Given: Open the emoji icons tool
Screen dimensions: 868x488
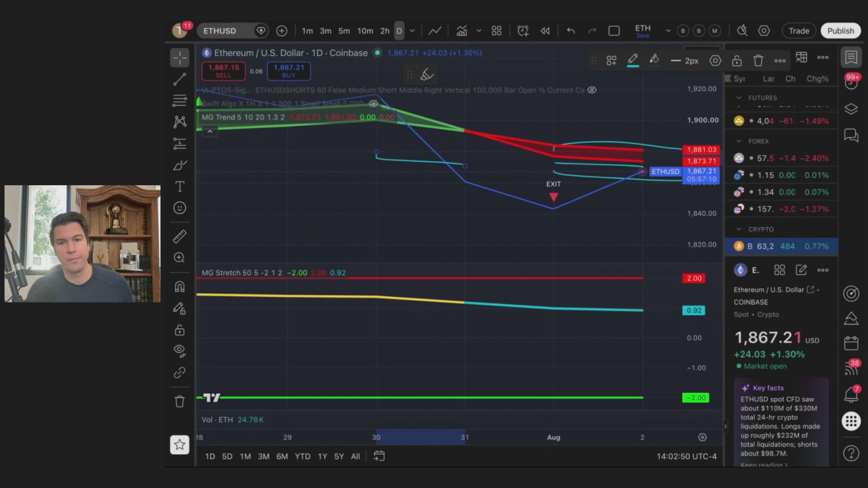Looking at the screenshot, I should coord(179,208).
